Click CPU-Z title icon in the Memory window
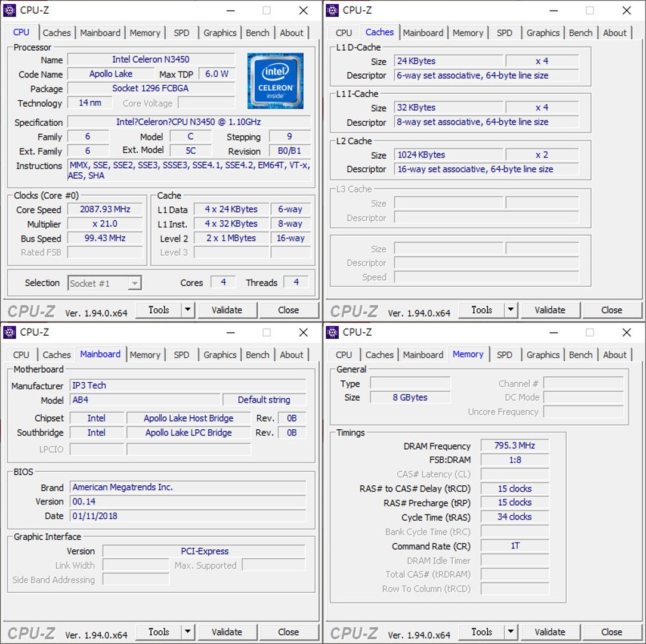 tap(333, 332)
